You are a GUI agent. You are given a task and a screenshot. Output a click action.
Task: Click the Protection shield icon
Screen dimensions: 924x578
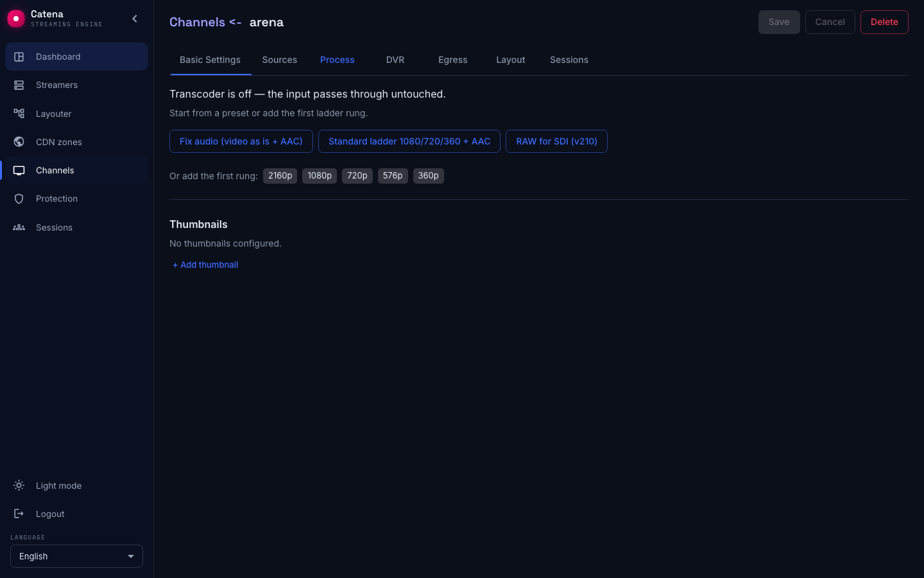(19, 198)
